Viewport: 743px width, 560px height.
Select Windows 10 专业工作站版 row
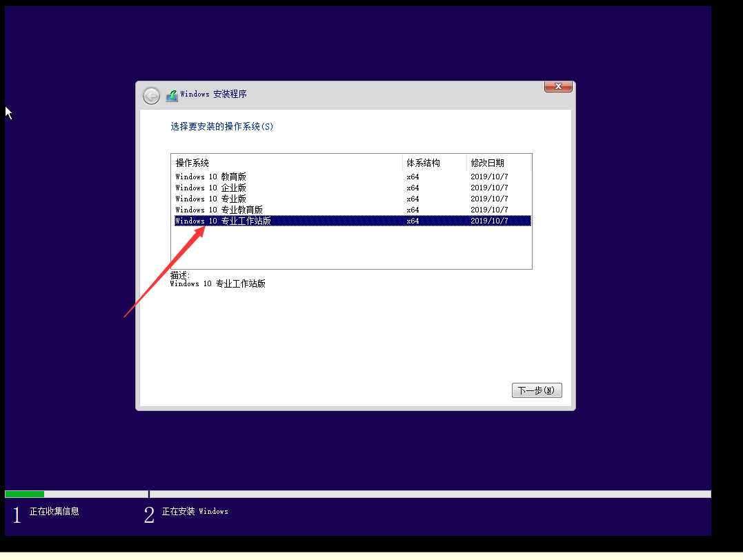(x=353, y=221)
